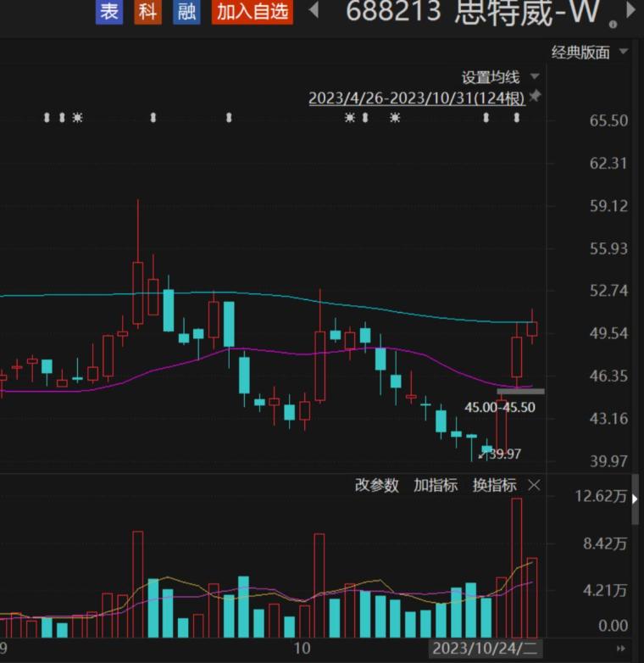Click the tallest red volume bar
644x663 pixels.
coord(516,568)
